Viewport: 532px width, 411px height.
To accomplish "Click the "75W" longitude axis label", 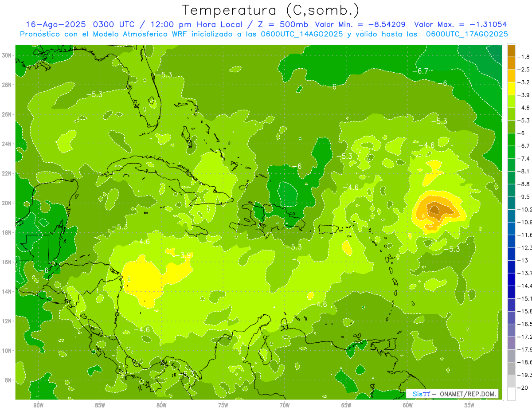I will click(223, 406).
